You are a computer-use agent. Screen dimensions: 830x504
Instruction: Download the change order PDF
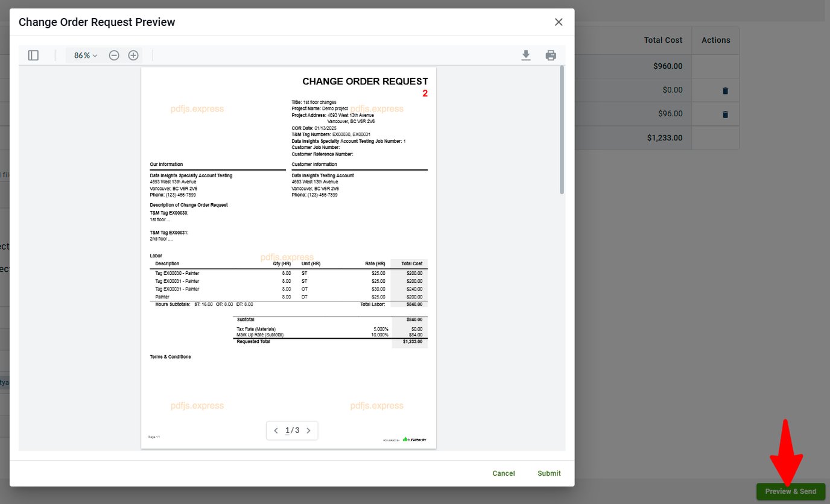(x=525, y=55)
